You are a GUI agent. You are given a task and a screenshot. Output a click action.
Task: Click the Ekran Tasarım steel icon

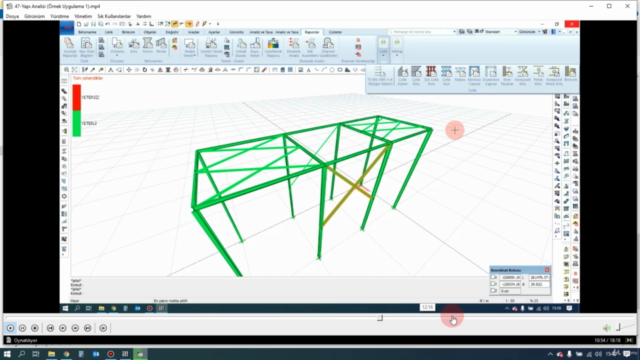point(507,76)
